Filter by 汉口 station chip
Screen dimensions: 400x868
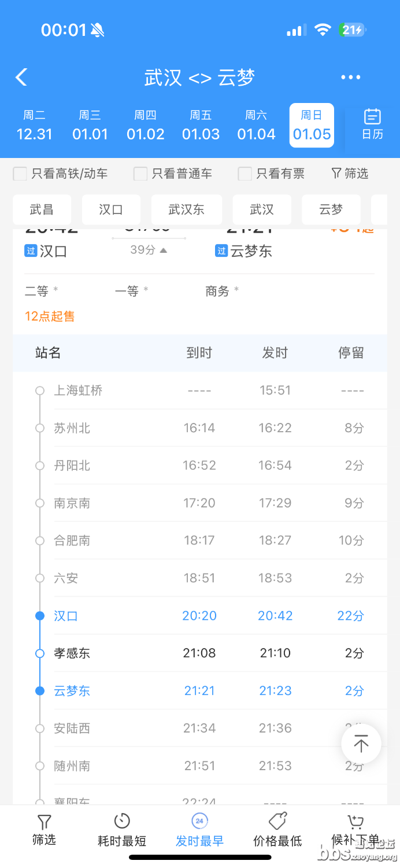click(111, 209)
